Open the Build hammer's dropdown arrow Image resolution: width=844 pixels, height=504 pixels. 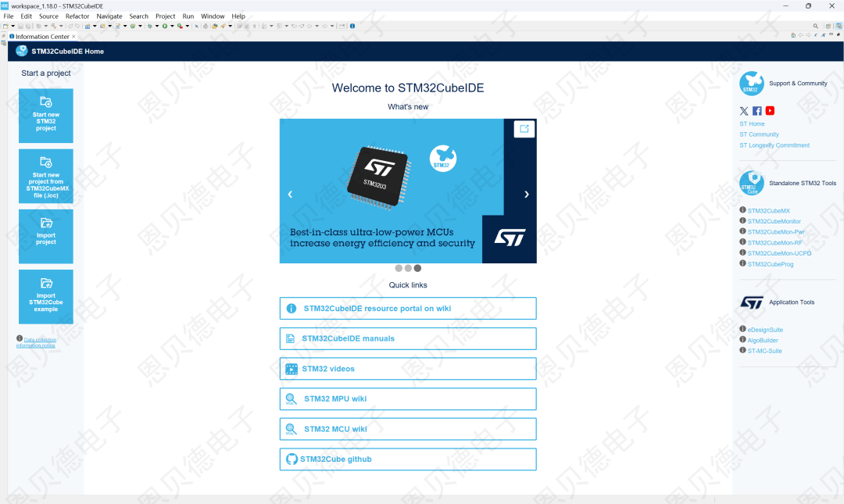tap(61, 26)
